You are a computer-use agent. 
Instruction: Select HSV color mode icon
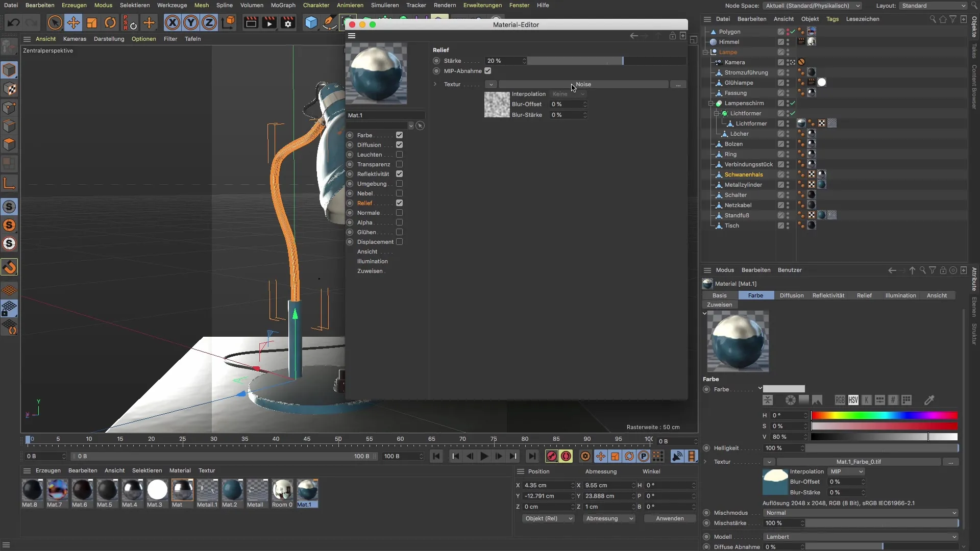click(853, 400)
